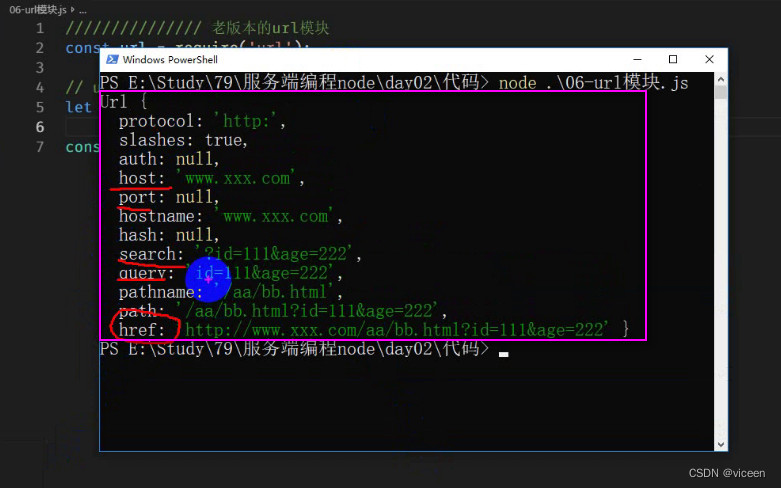Click line number 3 in the editor
The width and height of the screenshot is (781, 488).
pos(40,68)
